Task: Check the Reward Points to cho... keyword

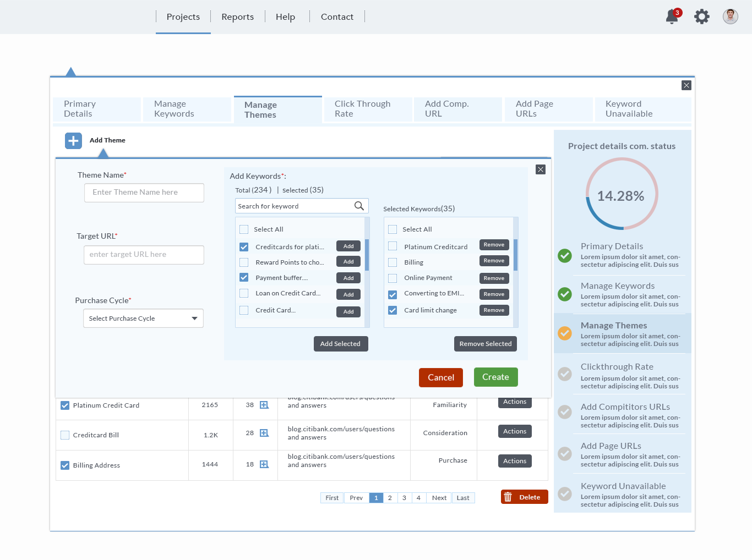Action: click(x=244, y=262)
